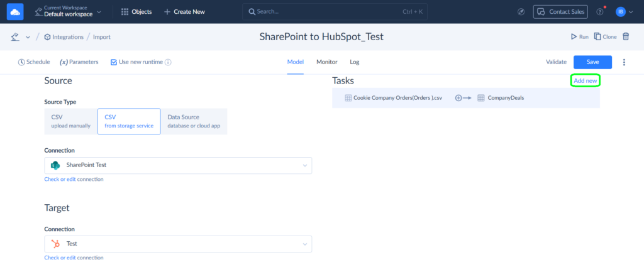Select Data Source database or cloud app
The width and height of the screenshot is (644, 277).
pos(194,121)
